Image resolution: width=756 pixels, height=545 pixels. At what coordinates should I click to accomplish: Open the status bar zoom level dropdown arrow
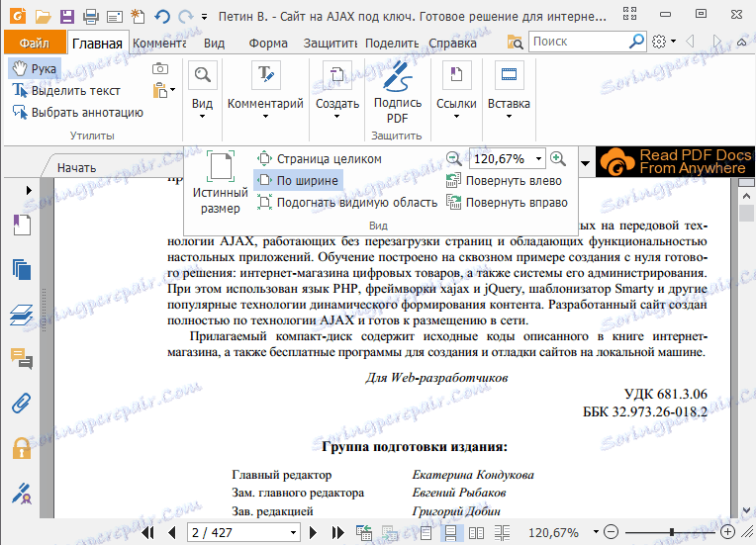[596, 532]
